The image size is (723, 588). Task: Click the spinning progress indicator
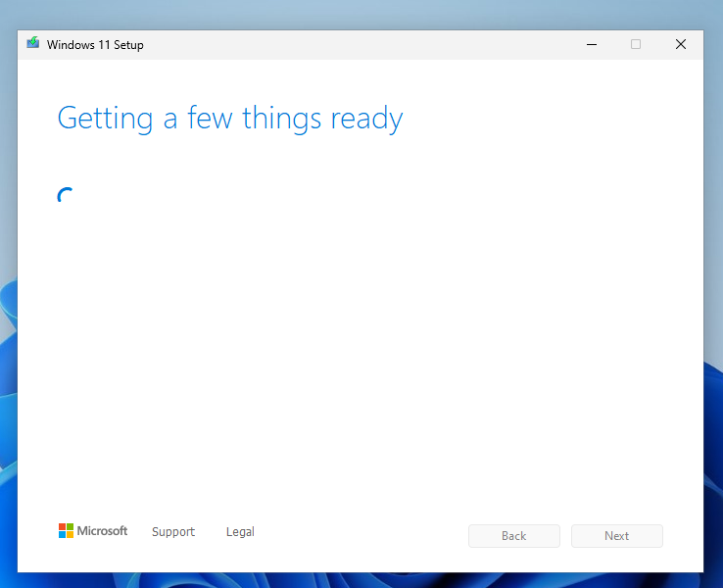(66, 196)
